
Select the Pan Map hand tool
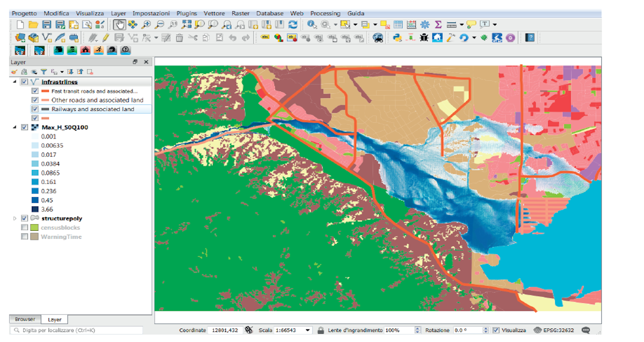point(119,25)
